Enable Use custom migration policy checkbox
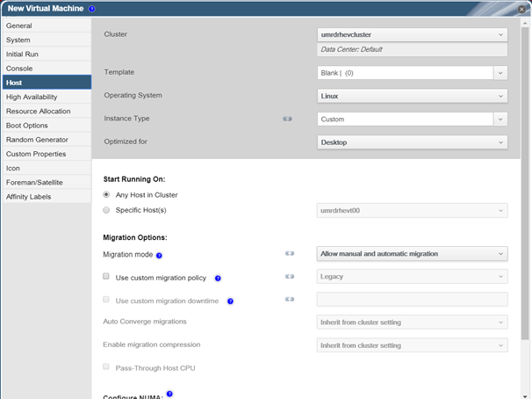This screenshot has height=399, width=532. [x=106, y=276]
